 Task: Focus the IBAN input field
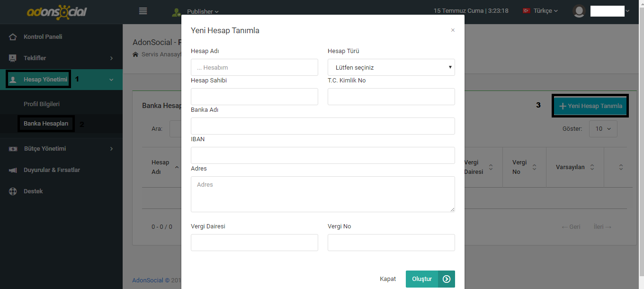(322, 155)
